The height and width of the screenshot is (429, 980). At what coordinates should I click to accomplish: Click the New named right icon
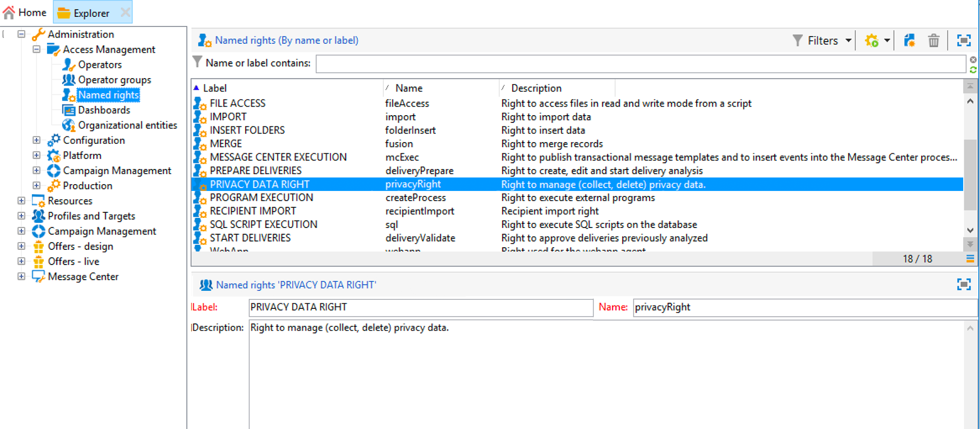pos(909,40)
